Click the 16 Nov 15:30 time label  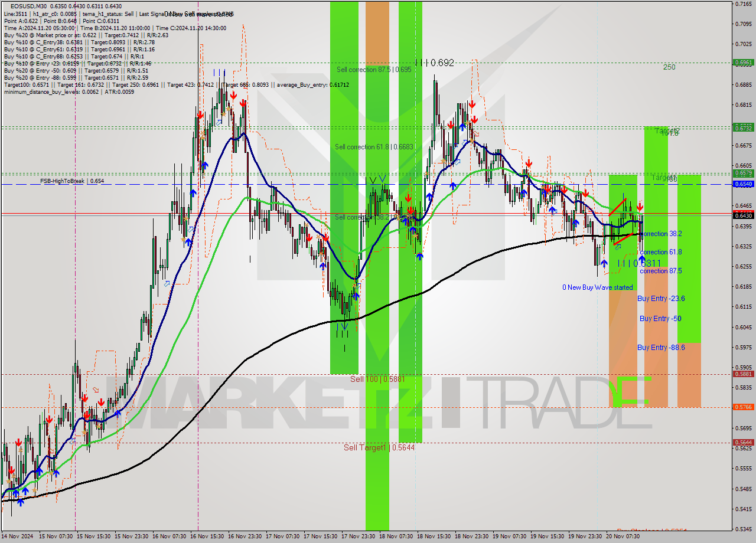click(208, 537)
